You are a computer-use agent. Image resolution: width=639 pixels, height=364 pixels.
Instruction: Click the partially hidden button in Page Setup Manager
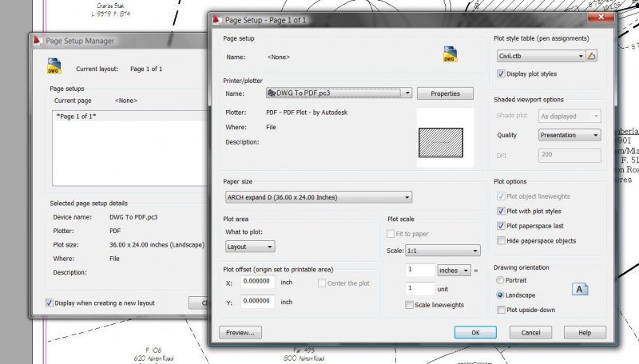(198, 303)
